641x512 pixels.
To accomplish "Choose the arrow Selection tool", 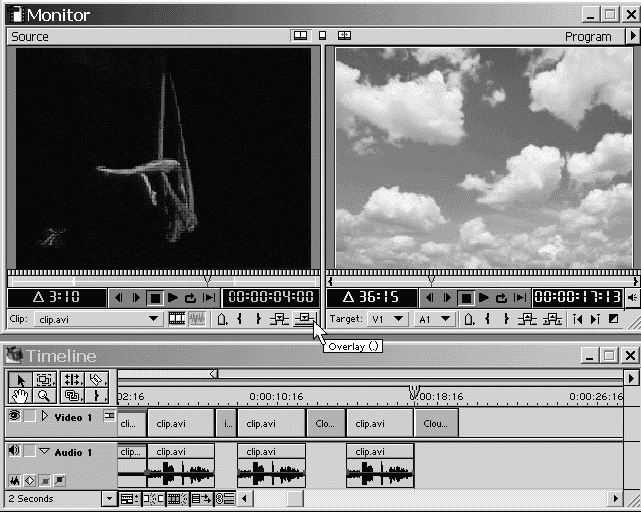I will [x=20, y=380].
